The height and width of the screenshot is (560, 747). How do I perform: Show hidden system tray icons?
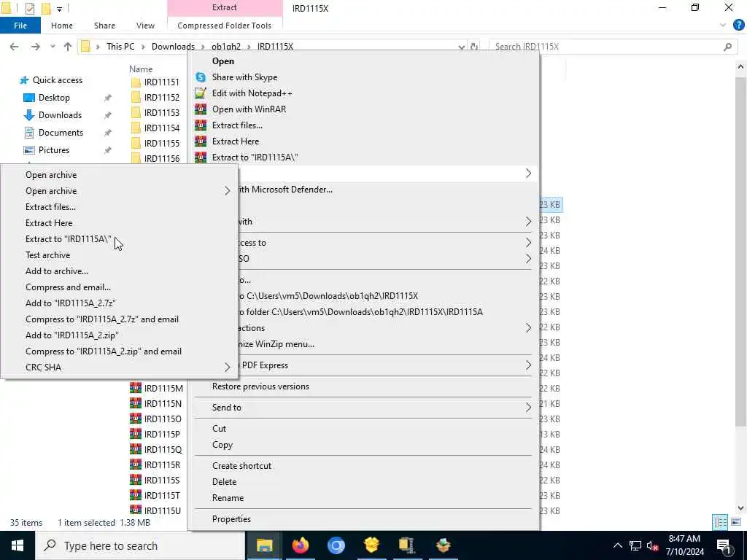pyautogui.click(x=617, y=545)
